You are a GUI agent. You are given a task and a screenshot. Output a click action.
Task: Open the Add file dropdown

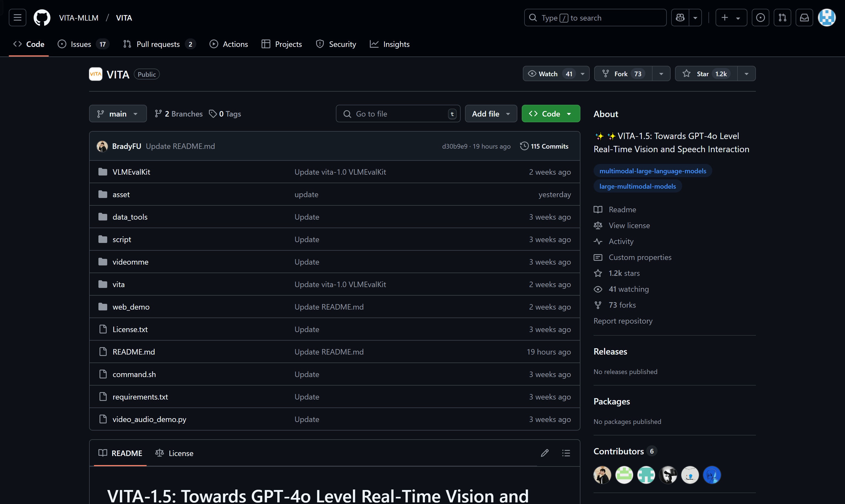[x=491, y=114]
